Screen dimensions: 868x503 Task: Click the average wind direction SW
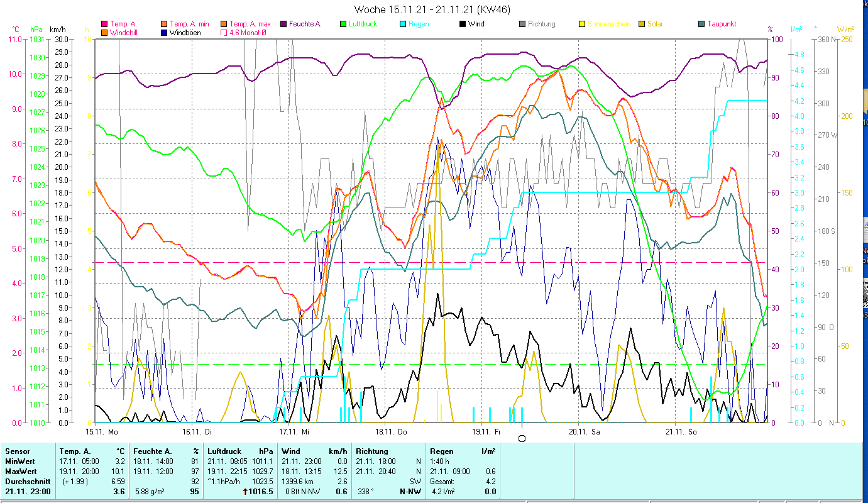coord(415,482)
